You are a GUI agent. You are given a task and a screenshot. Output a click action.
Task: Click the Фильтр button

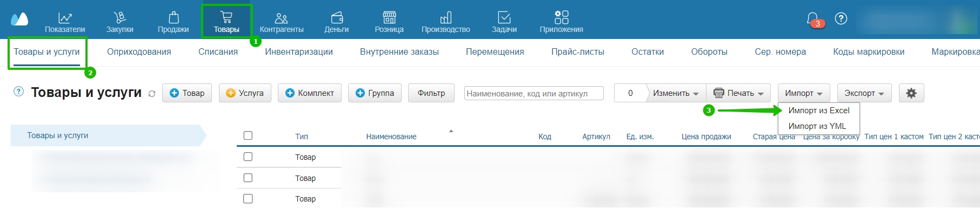[431, 93]
